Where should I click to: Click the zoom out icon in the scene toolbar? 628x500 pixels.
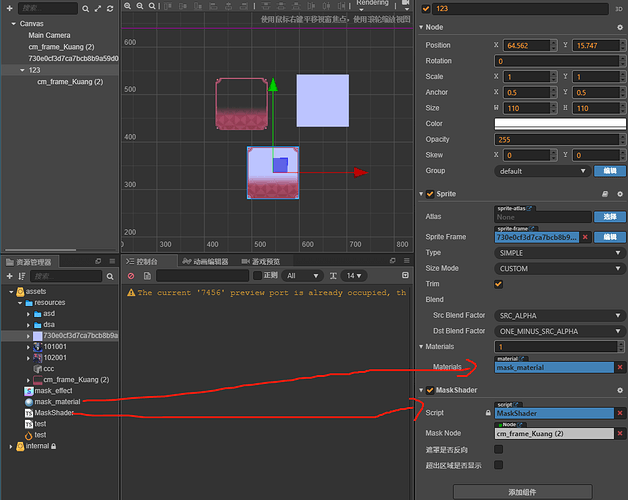click(x=140, y=6)
